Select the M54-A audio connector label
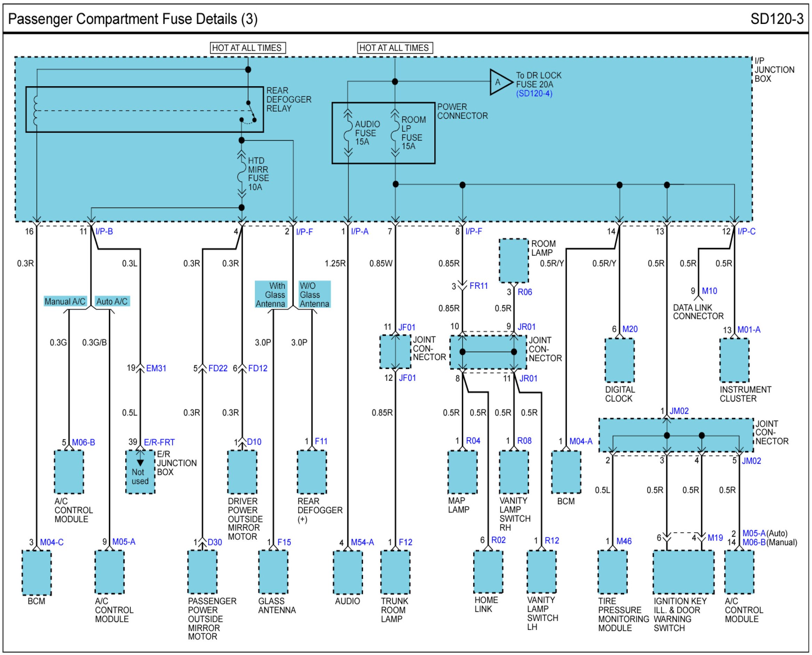The image size is (812, 655). pyautogui.click(x=362, y=542)
